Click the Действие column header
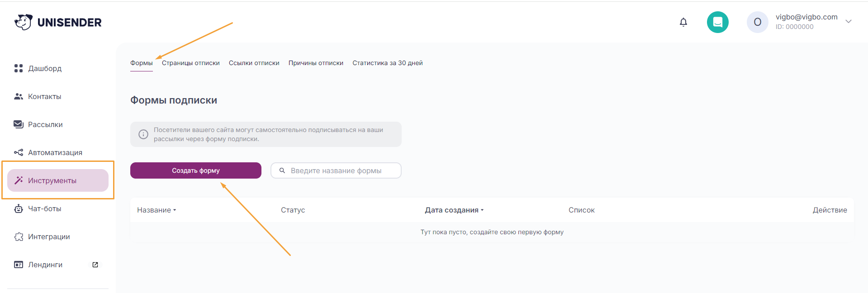The width and height of the screenshot is (868, 293). pyautogui.click(x=830, y=210)
